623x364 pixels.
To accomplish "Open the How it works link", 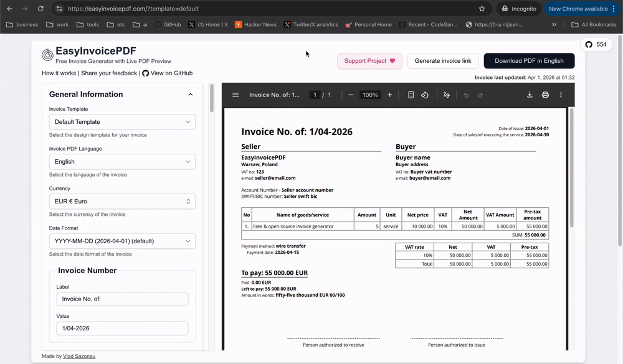I will pyautogui.click(x=59, y=73).
